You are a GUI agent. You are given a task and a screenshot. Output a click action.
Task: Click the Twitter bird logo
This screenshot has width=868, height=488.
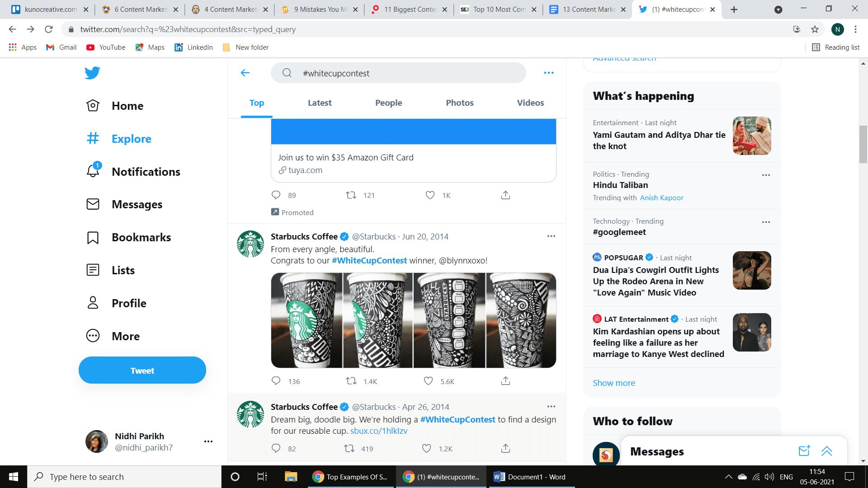click(92, 73)
